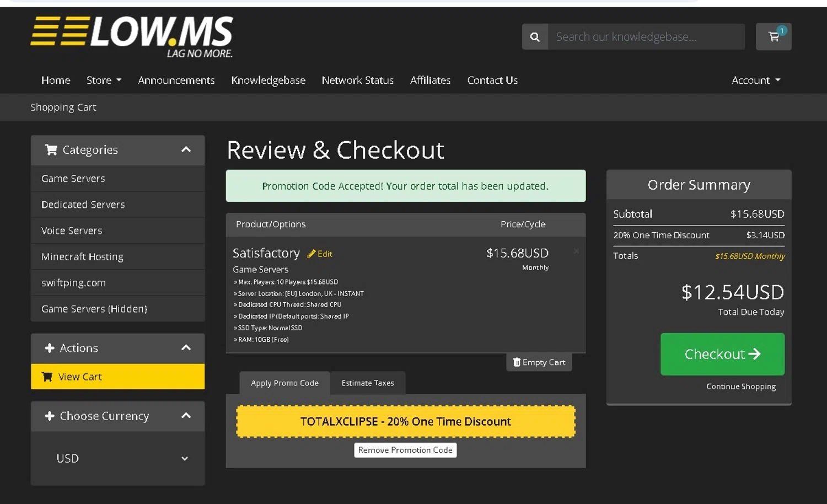Open the Knowledgebase nav link
Screen dimensions: 827x504
tap(268, 81)
